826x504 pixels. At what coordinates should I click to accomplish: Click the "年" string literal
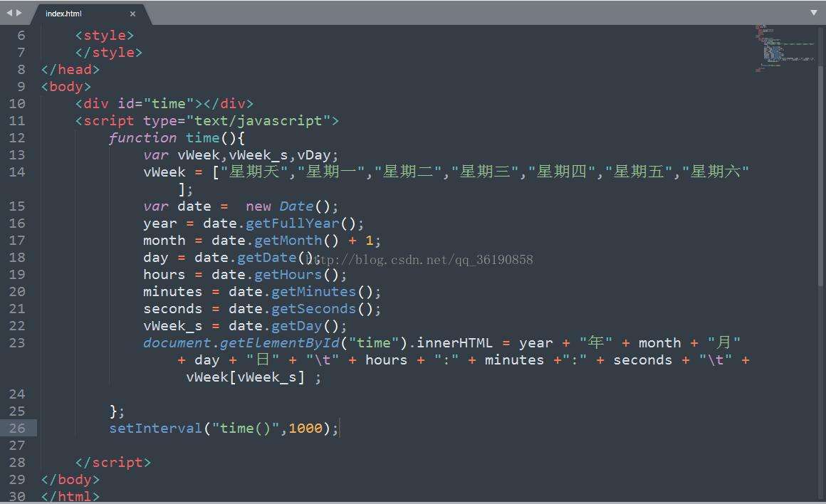coord(596,343)
